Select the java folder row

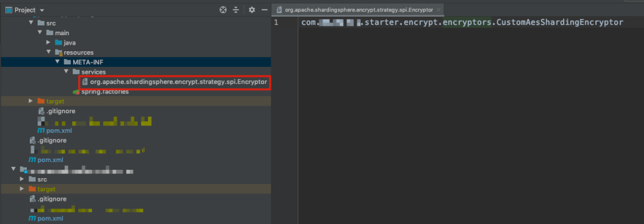click(x=135, y=43)
